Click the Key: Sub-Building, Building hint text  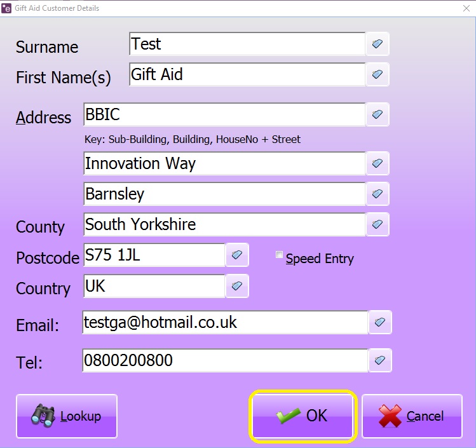tap(193, 139)
